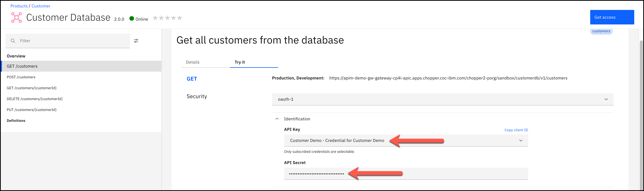Click the API Secret password field
Screen dimensions: 644x191
click(x=406, y=174)
